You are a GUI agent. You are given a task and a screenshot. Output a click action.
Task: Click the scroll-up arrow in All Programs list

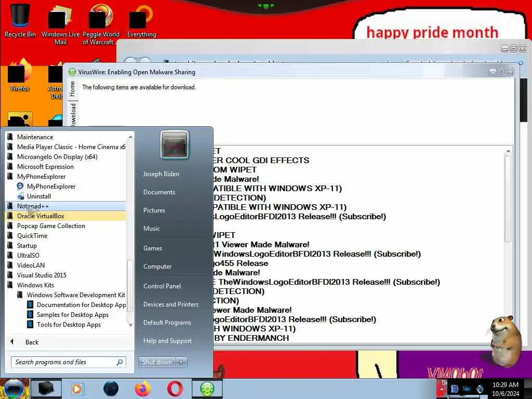pyautogui.click(x=130, y=137)
